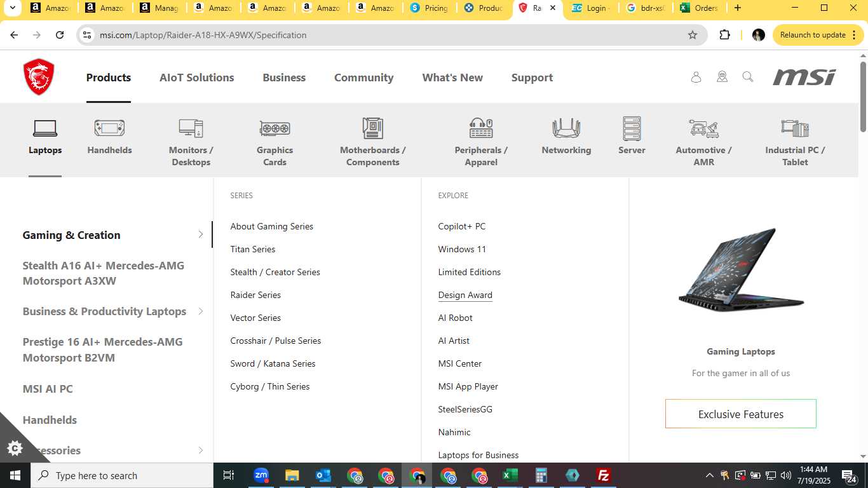
Task: Open File Explorer from the taskbar
Action: click(292, 475)
